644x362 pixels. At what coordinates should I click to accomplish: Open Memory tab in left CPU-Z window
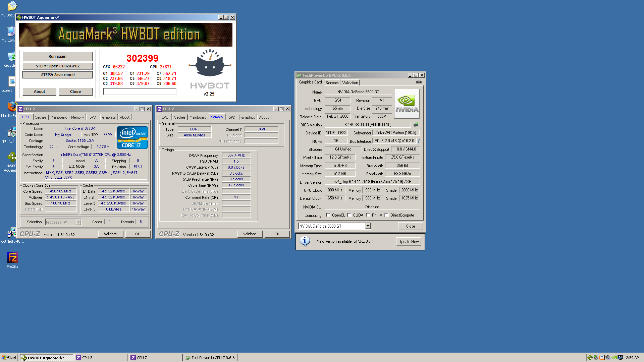pyautogui.click(x=77, y=117)
